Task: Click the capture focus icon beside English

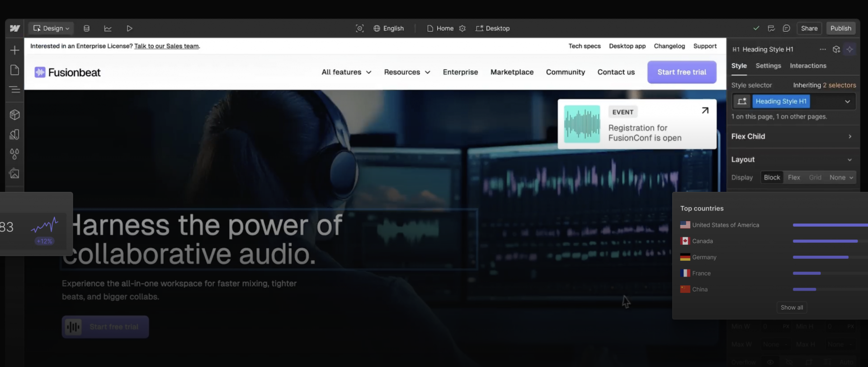Action: (x=359, y=29)
